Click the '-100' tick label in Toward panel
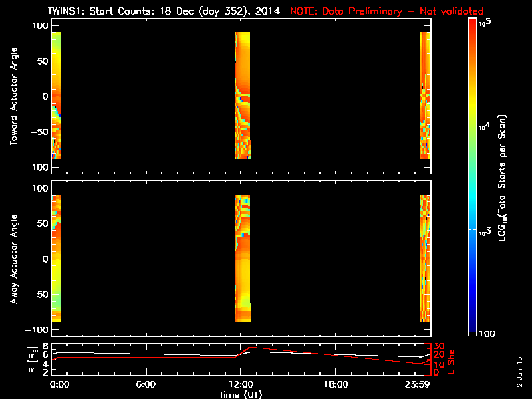Screen dimensions: 532x399 (x=37, y=168)
